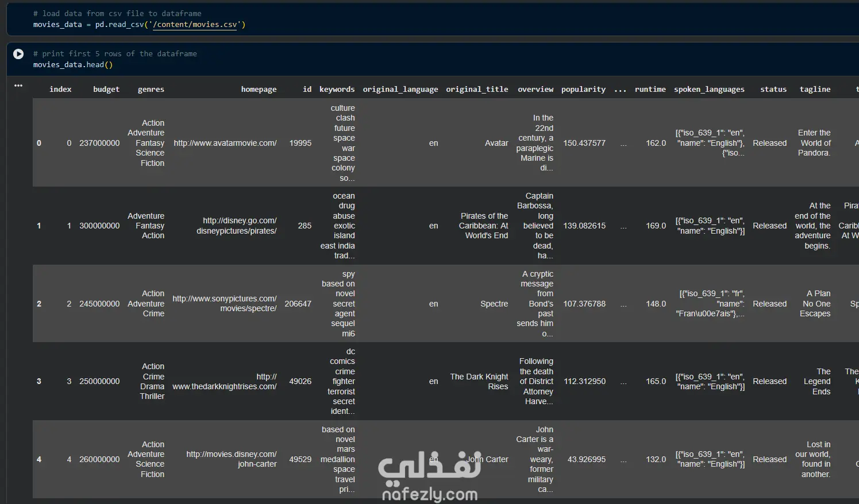
Task: Click the genres column header
Action: click(151, 90)
